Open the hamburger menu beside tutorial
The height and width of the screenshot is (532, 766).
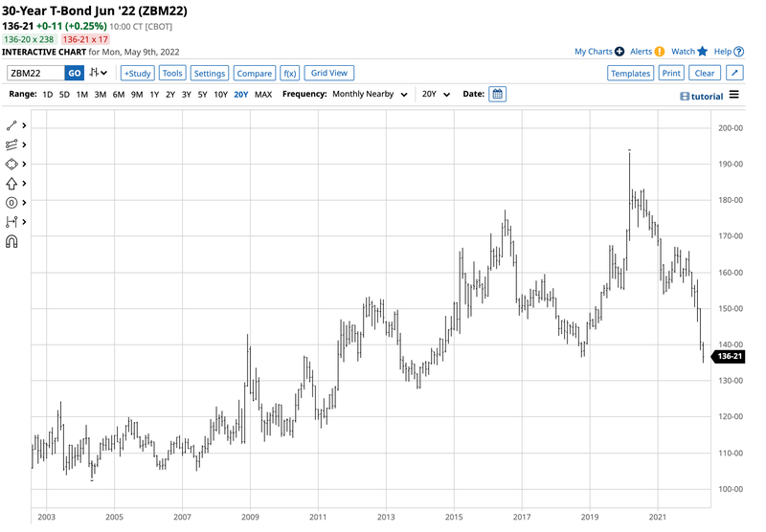pos(733,95)
